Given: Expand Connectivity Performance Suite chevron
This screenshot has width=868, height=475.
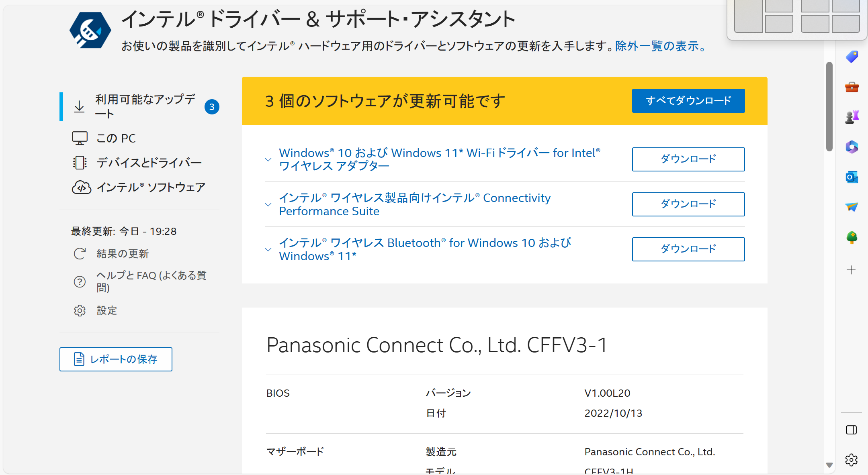Looking at the screenshot, I should [268, 204].
